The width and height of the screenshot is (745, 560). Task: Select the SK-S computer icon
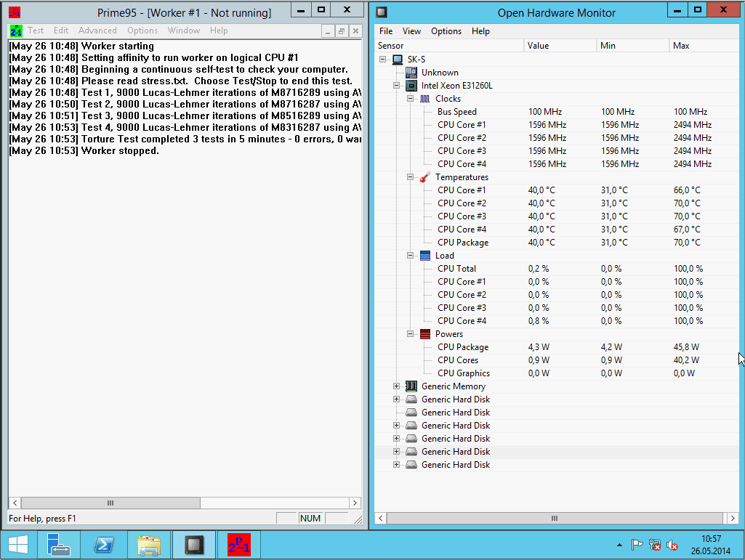[x=398, y=60]
